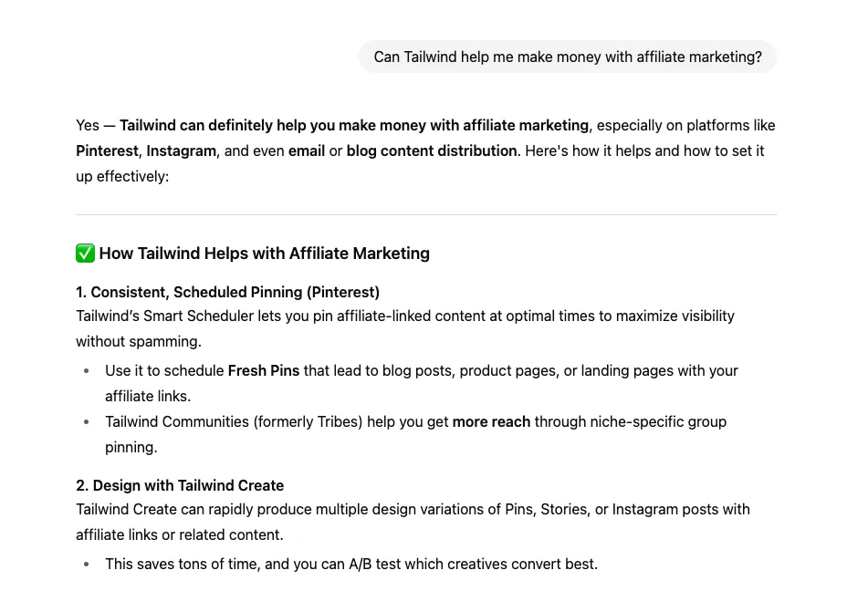Click bold text "blog content distribution"

(432, 150)
